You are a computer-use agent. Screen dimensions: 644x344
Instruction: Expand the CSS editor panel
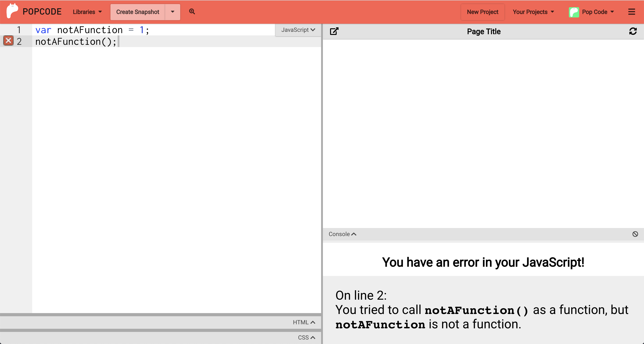click(x=306, y=337)
